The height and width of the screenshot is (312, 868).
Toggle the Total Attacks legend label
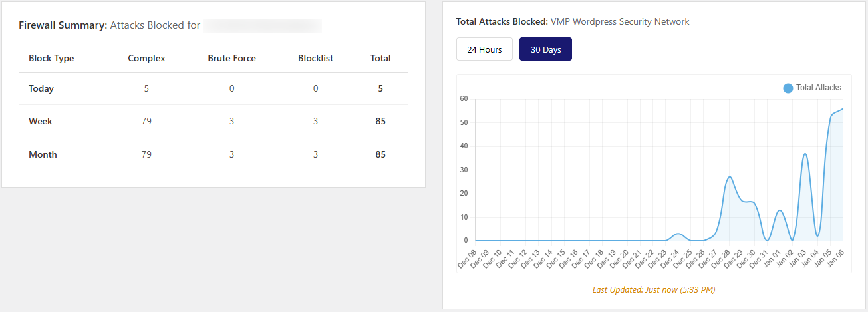[818, 88]
